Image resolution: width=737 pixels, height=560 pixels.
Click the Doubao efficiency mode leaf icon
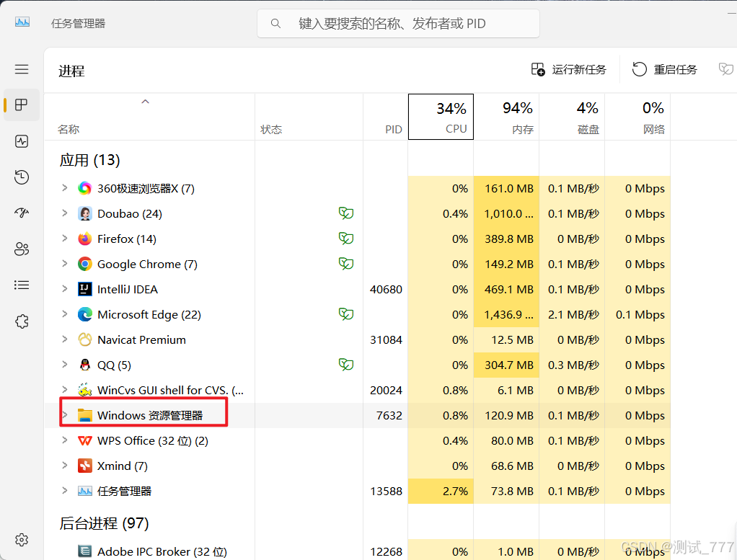346,213
